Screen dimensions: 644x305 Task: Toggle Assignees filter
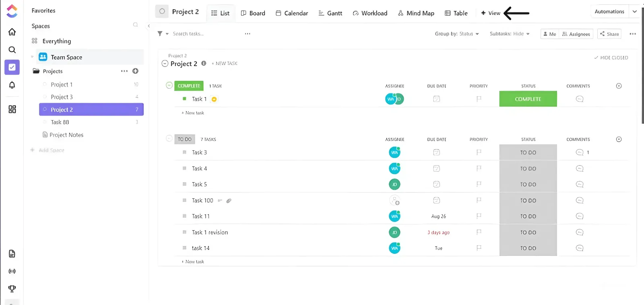pyautogui.click(x=576, y=34)
